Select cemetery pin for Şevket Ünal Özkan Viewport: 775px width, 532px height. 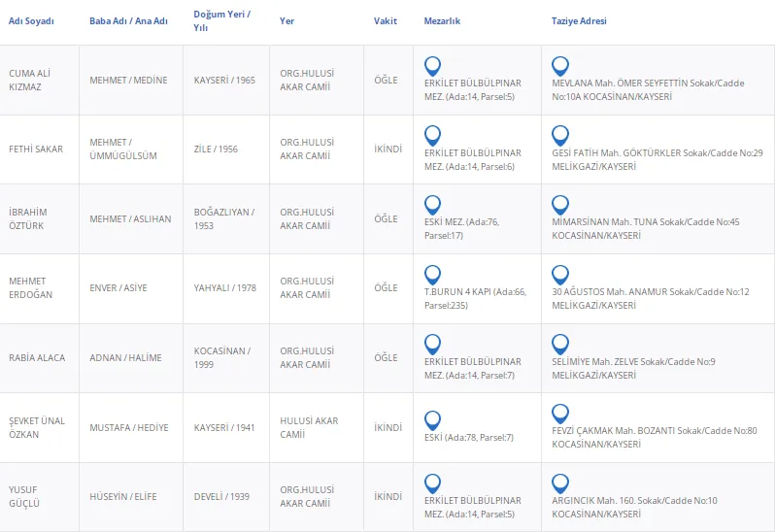[433, 420]
